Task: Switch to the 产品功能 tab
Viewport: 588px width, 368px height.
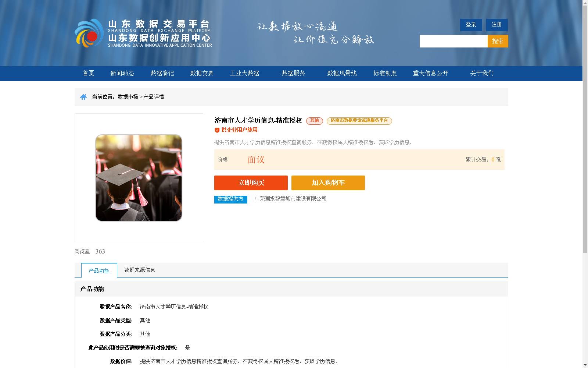Action: 99,270
